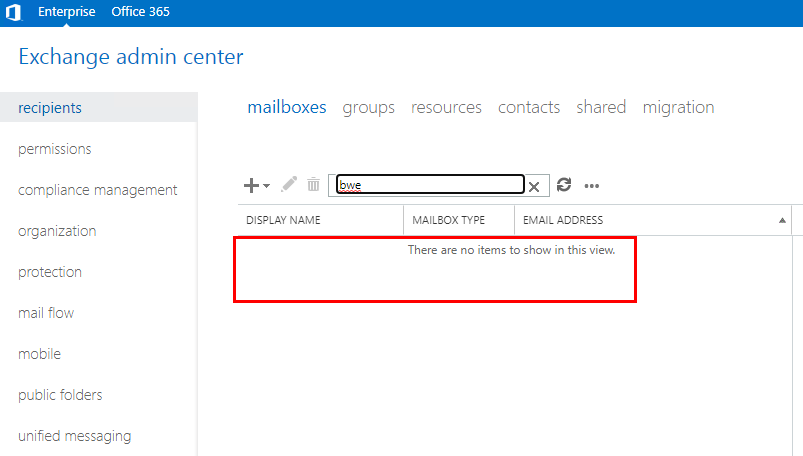This screenshot has width=803, height=456.
Task: Open the more options ellipsis menu
Action: [x=591, y=186]
